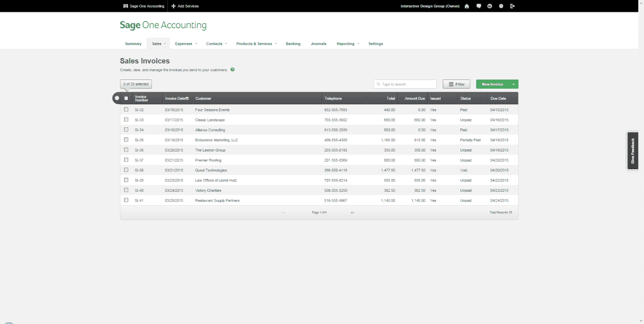644x324 pixels.
Task: Expand the Products & Services menu
Action: click(256, 44)
